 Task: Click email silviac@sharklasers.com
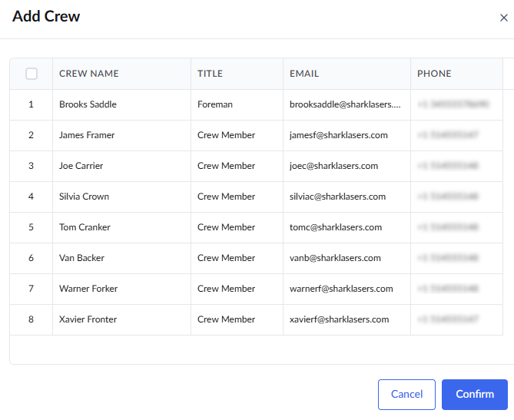(x=337, y=197)
